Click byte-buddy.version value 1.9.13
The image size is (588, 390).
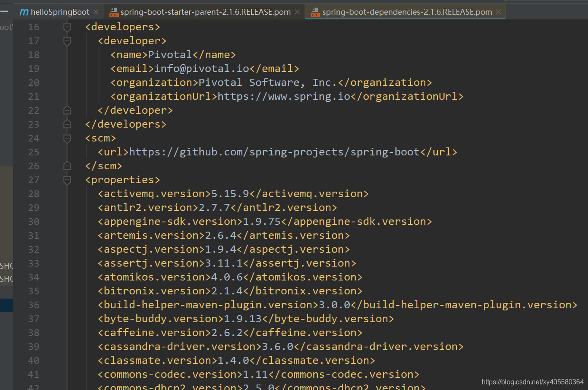tap(243, 319)
